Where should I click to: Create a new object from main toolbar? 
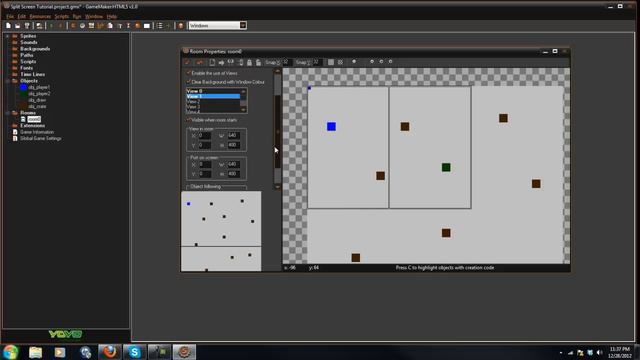pos(138,26)
